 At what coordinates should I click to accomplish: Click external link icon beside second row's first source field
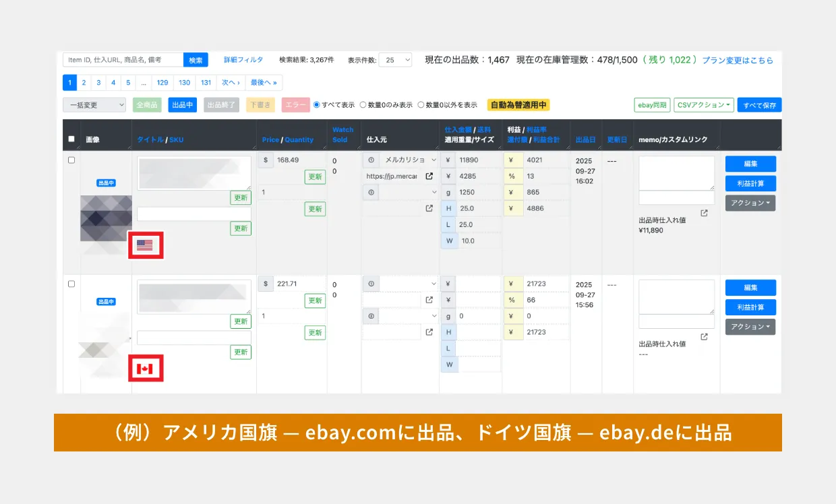coord(429,300)
